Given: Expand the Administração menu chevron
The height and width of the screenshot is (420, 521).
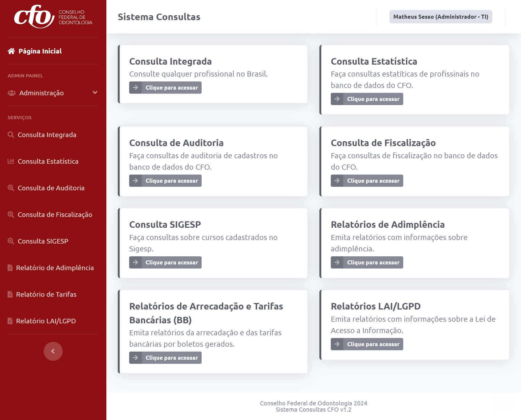Looking at the screenshot, I should (95, 93).
